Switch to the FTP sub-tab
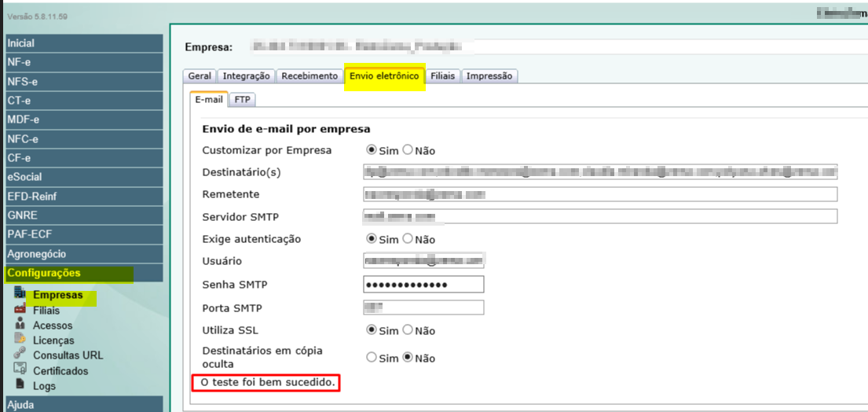The width and height of the screenshot is (868, 412). click(243, 100)
